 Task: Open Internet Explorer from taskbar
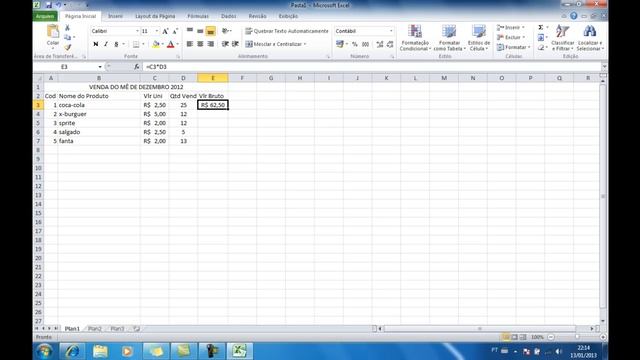point(73,351)
